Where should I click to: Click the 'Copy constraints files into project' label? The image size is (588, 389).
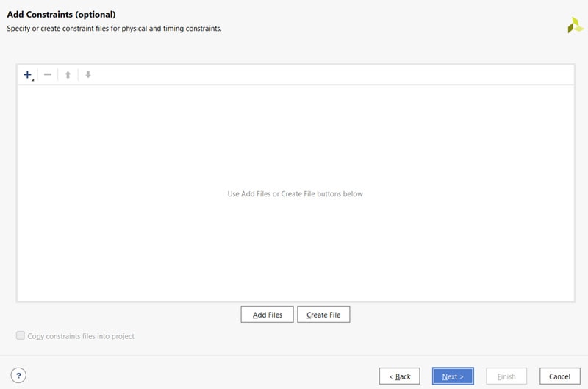(81, 336)
